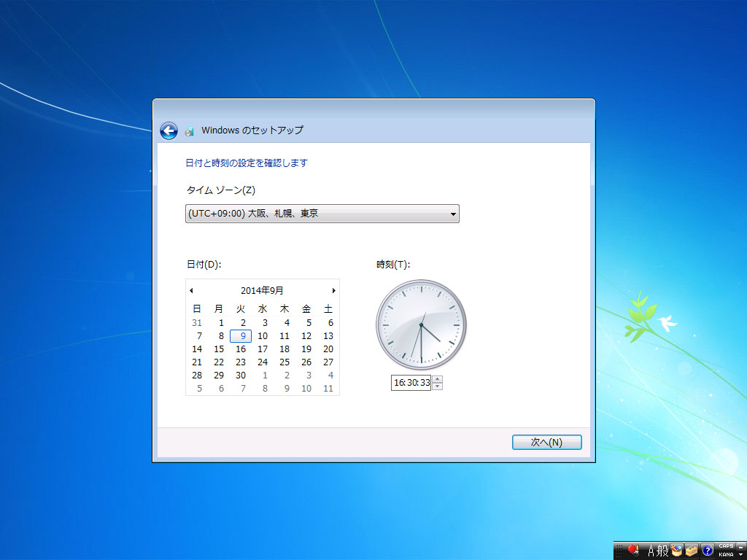The width and height of the screenshot is (747, 560).
Task: Minimize the language bar
Action: coord(740,546)
